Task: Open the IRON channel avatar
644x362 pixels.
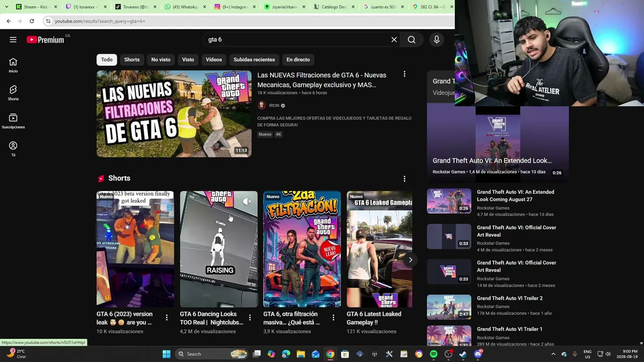Action: click(262, 105)
